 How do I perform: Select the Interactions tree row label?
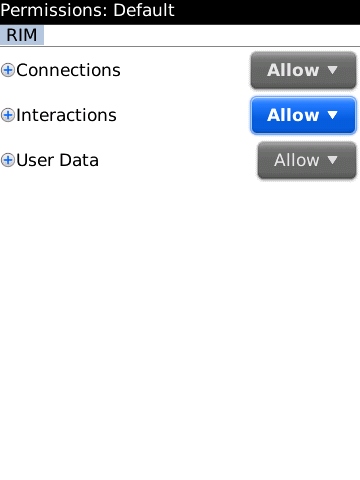66,115
